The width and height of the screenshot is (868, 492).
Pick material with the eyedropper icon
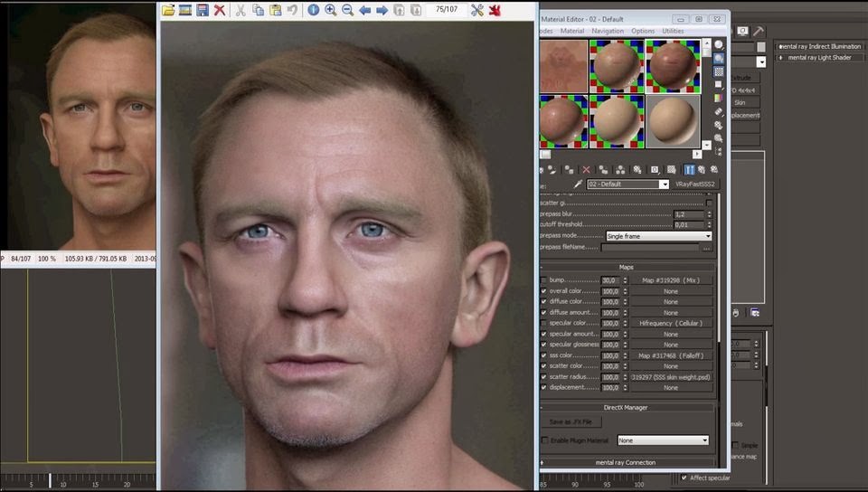[576, 184]
